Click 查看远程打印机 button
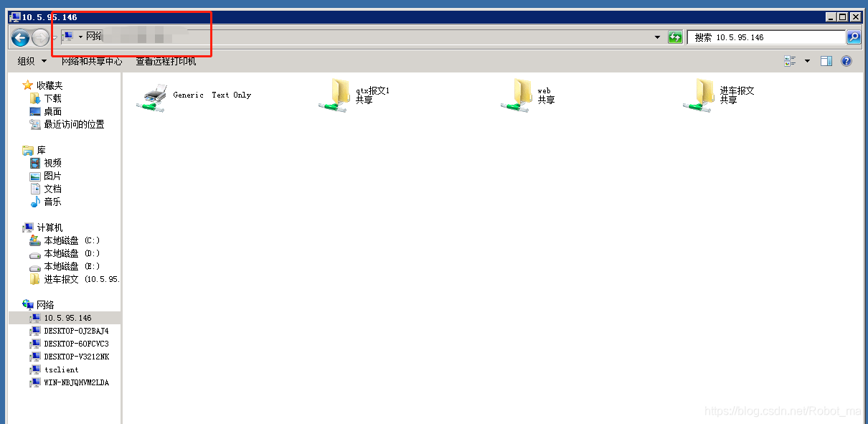Screen dimensions: 868x424 tap(166, 62)
